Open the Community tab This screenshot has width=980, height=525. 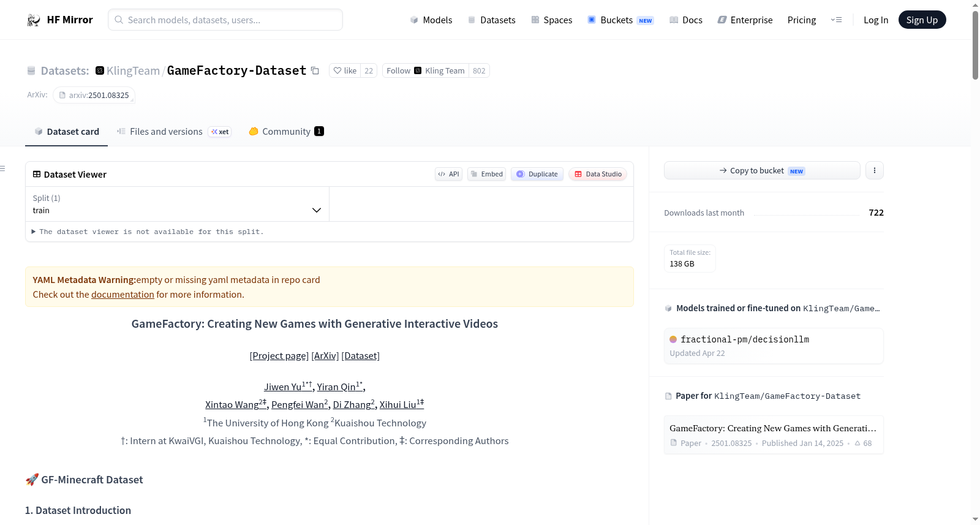[286, 131]
